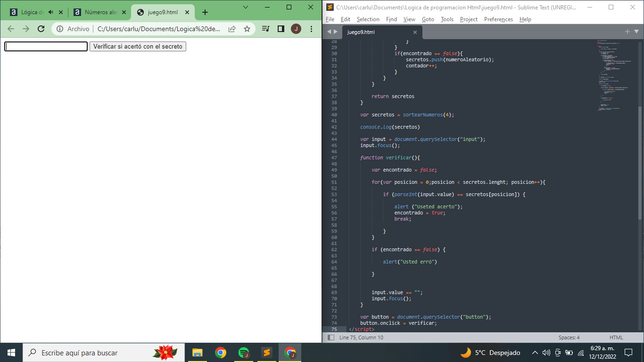Close juego9.html tab in Sublime
The width and height of the screenshot is (644, 362).
click(415, 32)
